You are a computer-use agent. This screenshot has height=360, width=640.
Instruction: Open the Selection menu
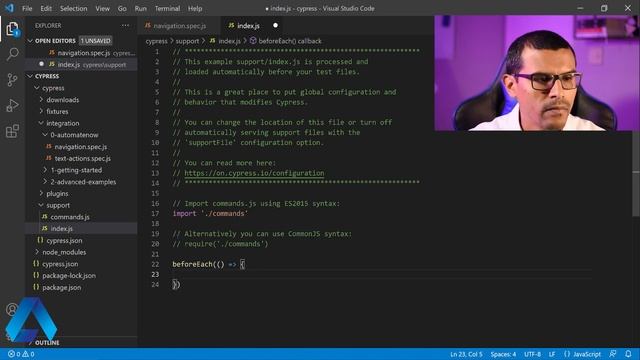pos(73,8)
